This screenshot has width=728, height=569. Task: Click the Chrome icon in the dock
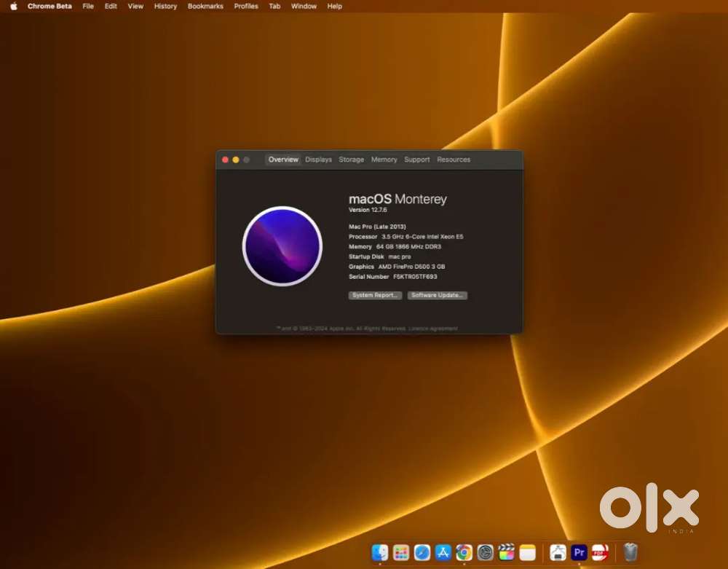point(464,552)
